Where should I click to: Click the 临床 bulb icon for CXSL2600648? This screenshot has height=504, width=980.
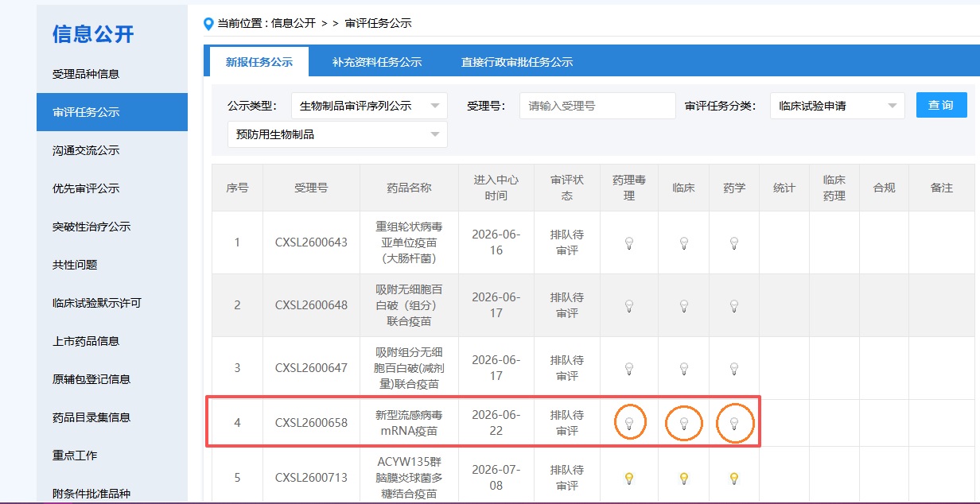pyautogui.click(x=684, y=305)
